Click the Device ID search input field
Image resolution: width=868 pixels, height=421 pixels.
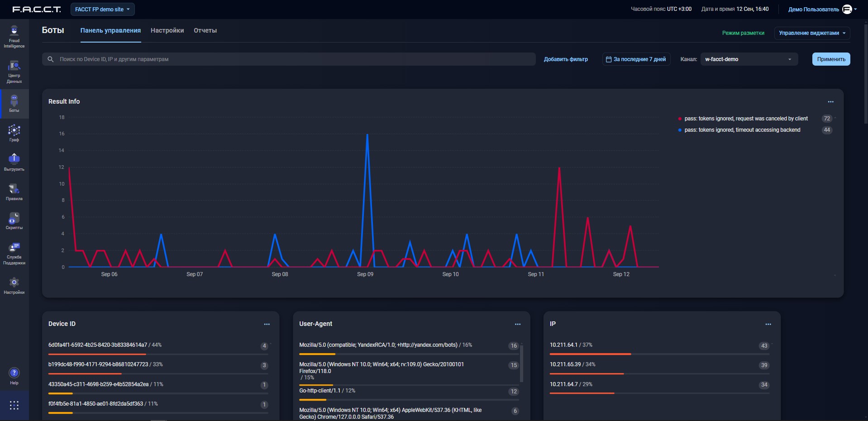click(290, 59)
